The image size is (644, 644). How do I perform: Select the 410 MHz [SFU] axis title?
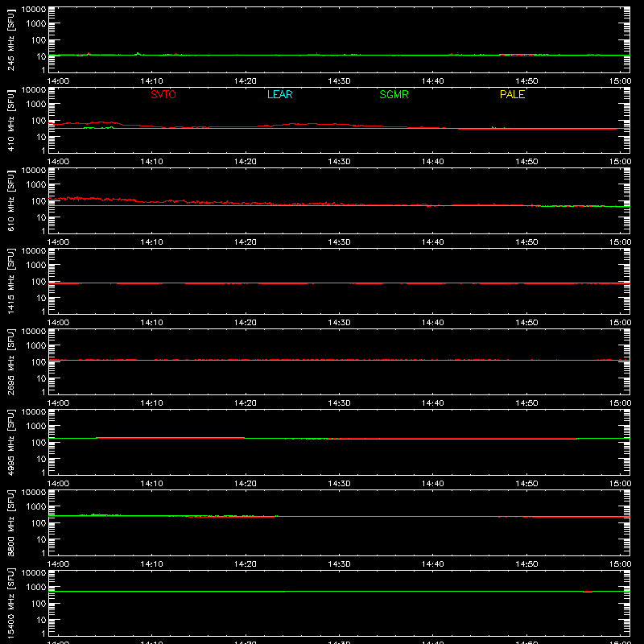pyautogui.click(x=11, y=120)
